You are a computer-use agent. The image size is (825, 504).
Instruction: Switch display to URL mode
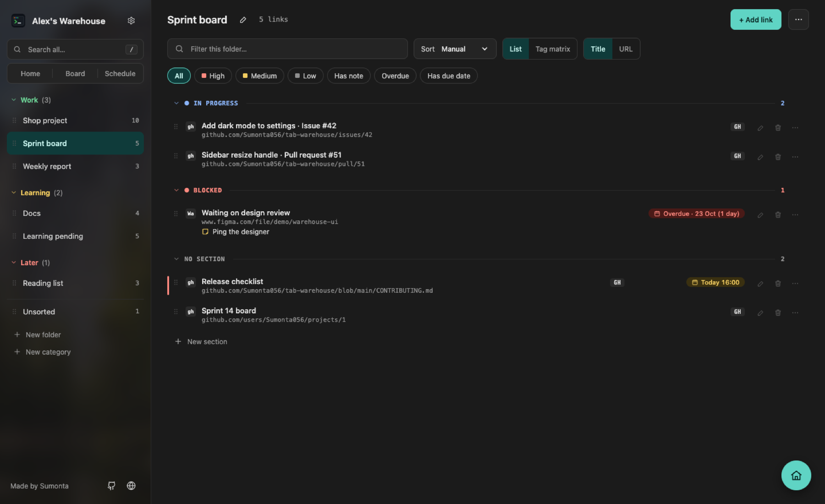coord(626,49)
